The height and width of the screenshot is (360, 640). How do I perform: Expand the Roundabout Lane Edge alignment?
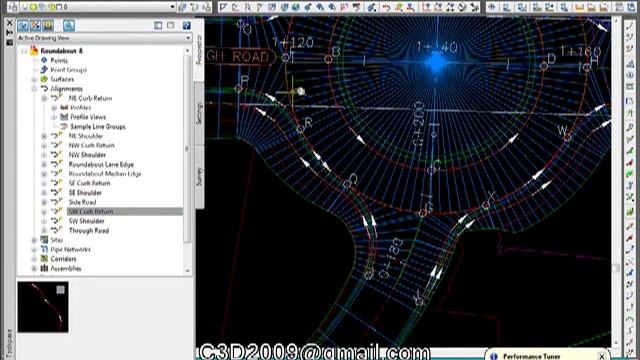point(44,164)
